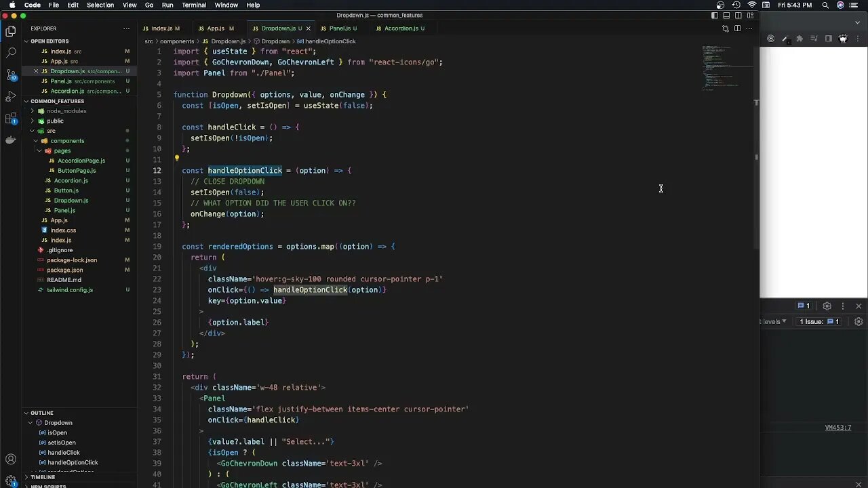This screenshot has width=868, height=488.
Task: Collapse the COMMON_FEATURES folder section
Action: 26,101
